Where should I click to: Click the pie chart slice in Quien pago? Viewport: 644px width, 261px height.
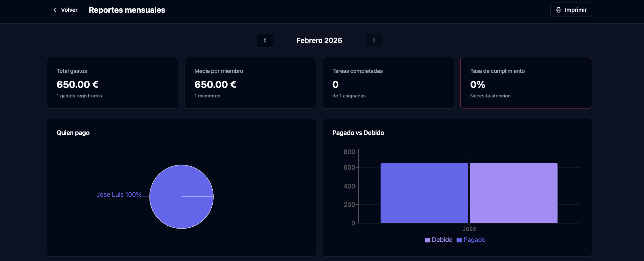(x=181, y=210)
